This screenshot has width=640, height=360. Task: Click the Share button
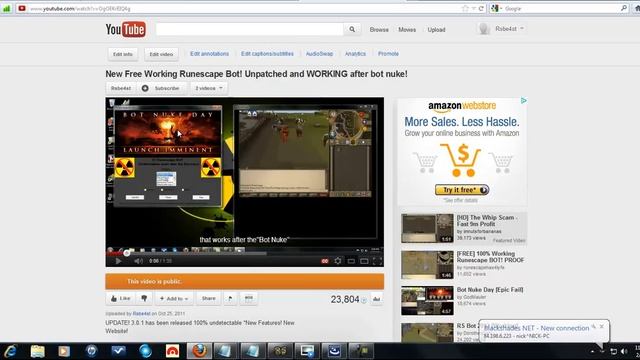tap(208, 298)
